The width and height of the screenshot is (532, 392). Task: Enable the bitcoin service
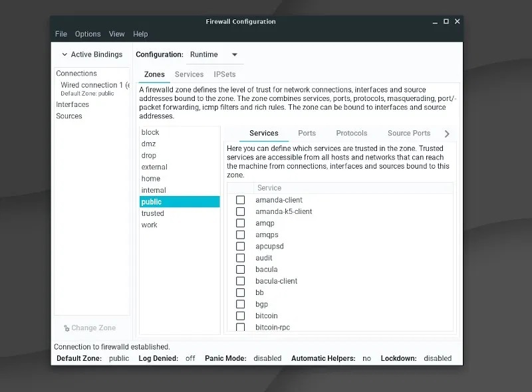tap(240, 316)
